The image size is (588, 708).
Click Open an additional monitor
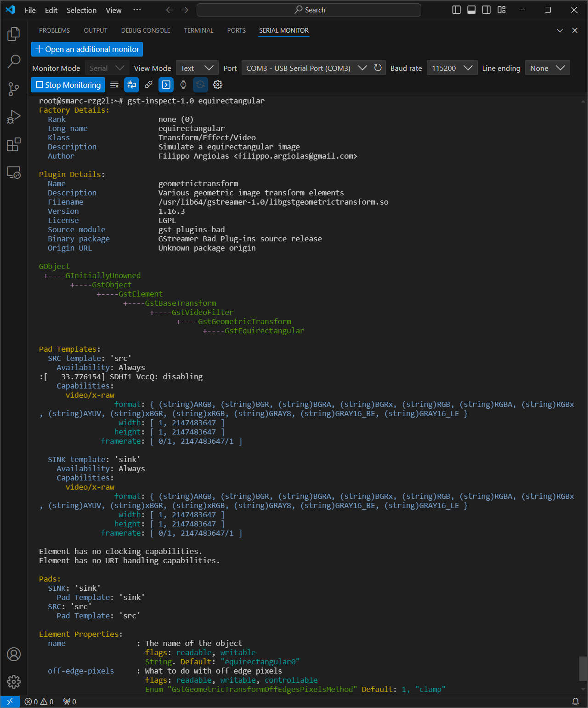[x=87, y=49]
